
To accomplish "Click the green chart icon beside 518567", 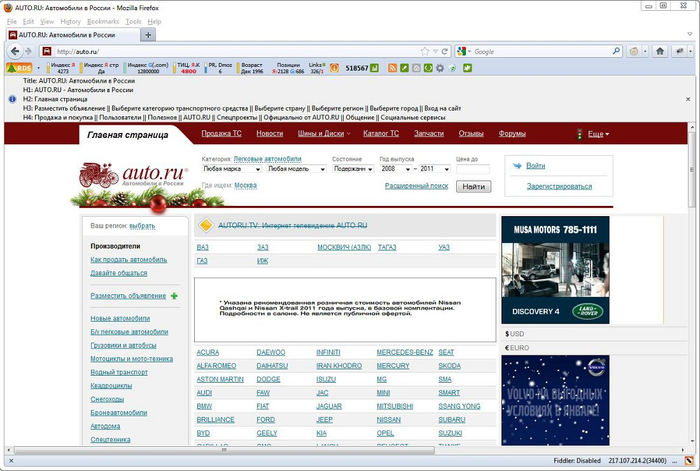I will point(375,68).
